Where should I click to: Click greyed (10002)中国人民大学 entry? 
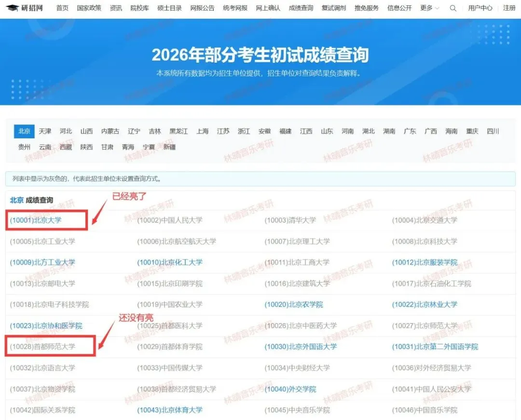point(170,220)
